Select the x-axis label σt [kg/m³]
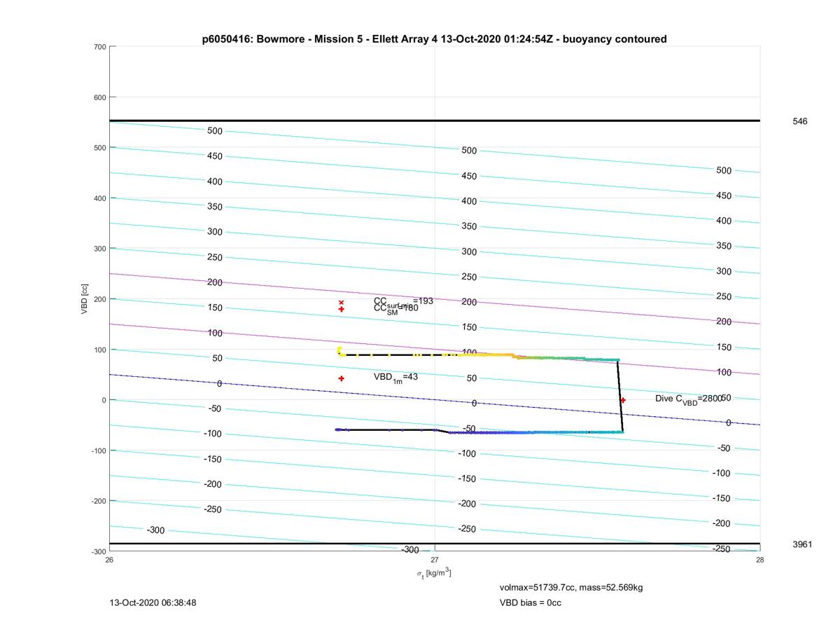The height and width of the screenshot is (620, 840). [434, 574]
